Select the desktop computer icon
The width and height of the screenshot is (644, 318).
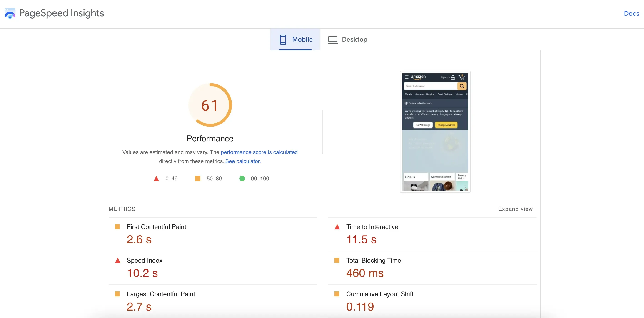[x=332, y=39]
